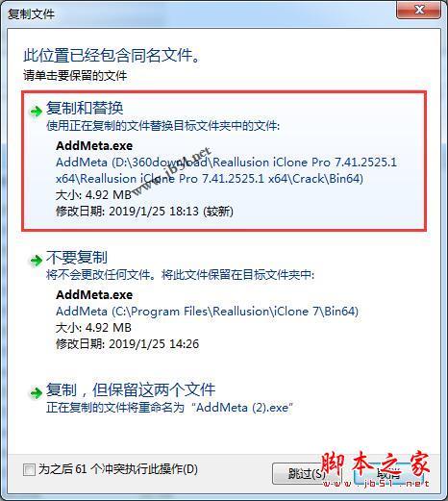The width and height of the screenshot is (448, 501).
Task: Click AddMeta.exe filename under 复制和替换
Action: pyautogui.click(x=94, y=146)
